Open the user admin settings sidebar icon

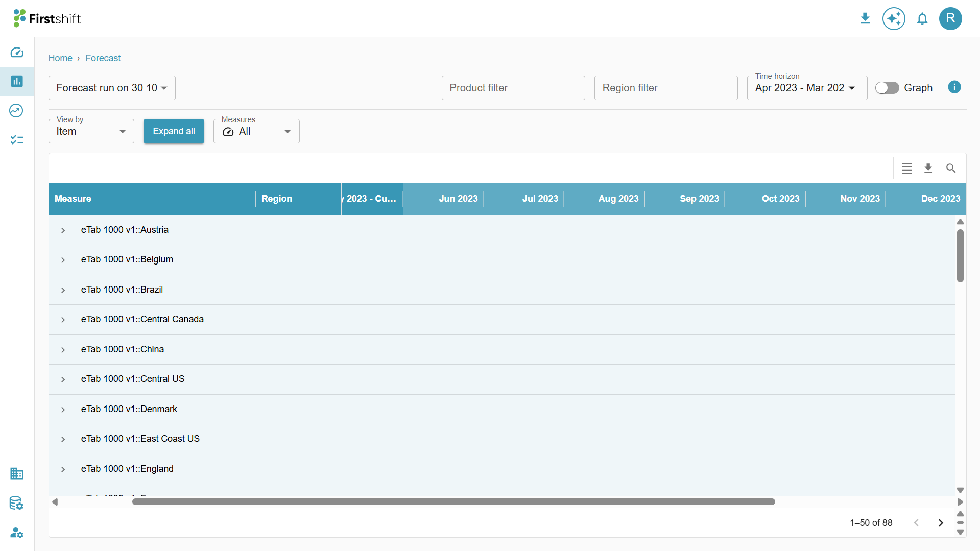(x=17, y=532)
